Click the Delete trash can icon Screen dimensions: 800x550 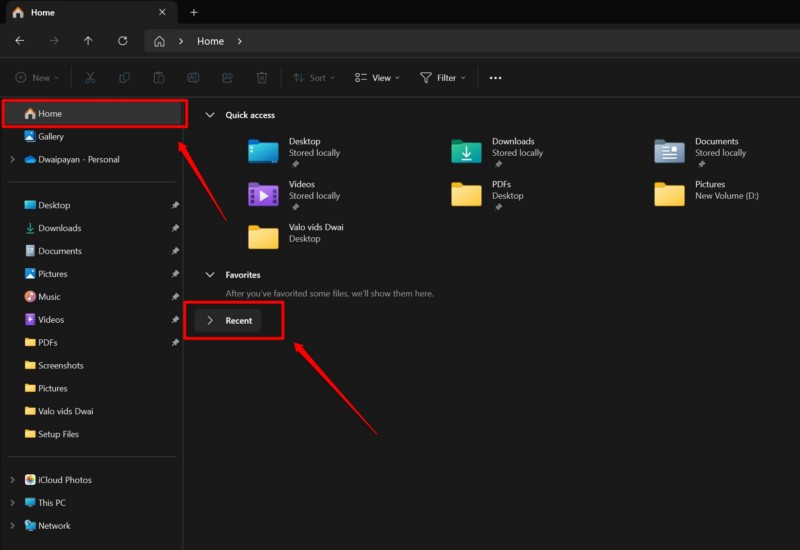tap(262, 77)
